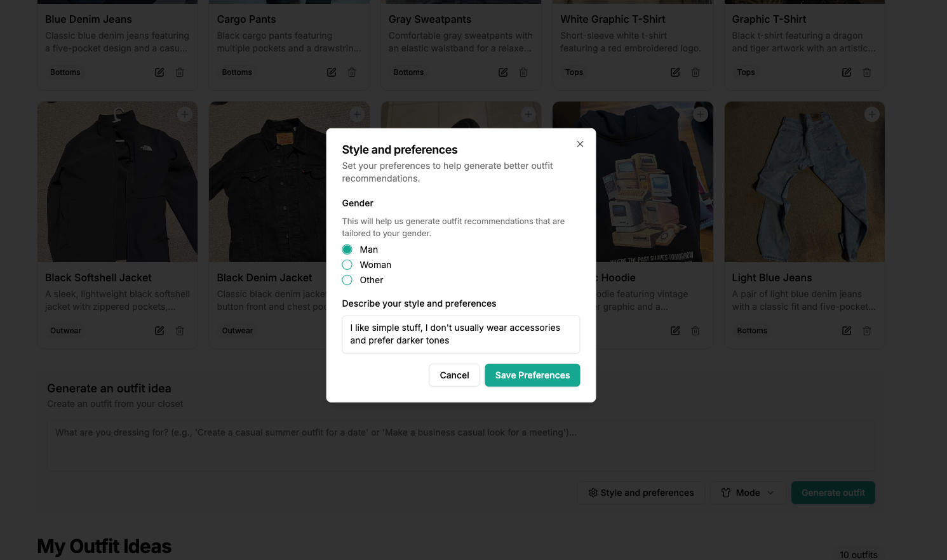Select the Other gender option
Image resolution: width=947 pixels, height=560 pixels.
(x=347, y=280)
